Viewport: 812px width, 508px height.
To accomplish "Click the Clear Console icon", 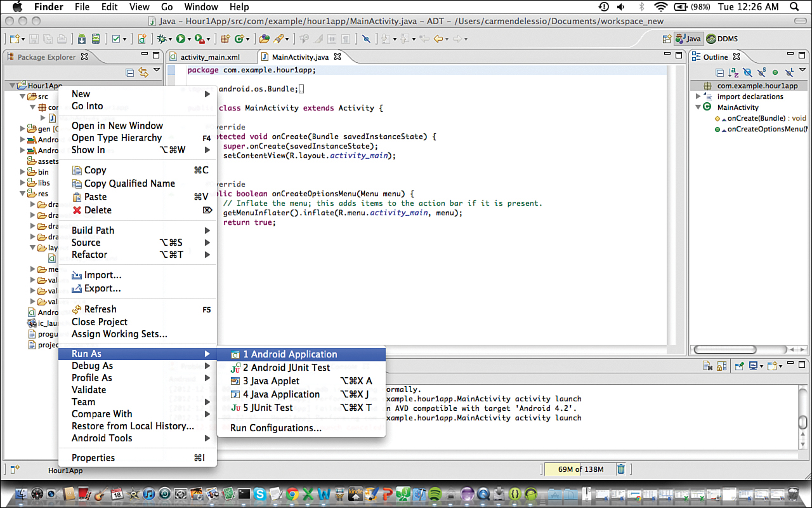I will point(707,366).
